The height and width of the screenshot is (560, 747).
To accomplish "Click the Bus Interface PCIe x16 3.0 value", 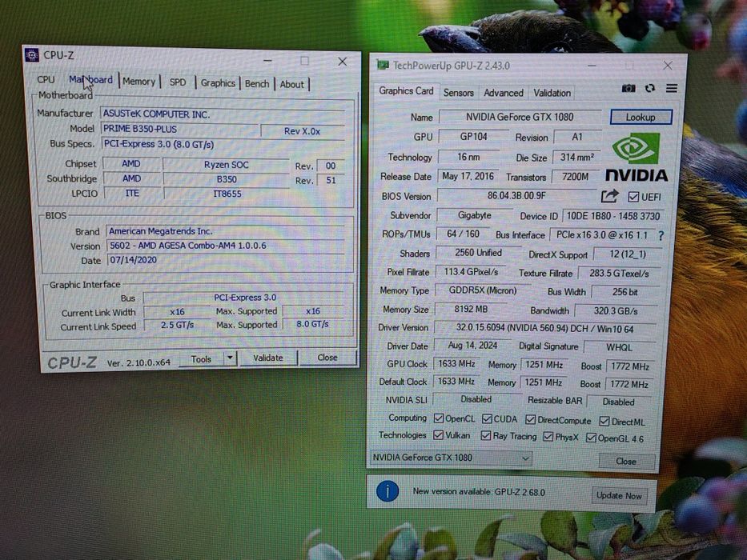I will pyautogui.click(x=602, y=235).
